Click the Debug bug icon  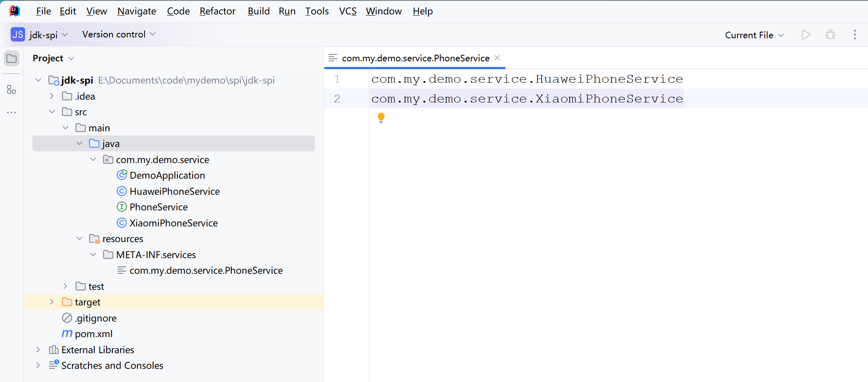(830, 35)
